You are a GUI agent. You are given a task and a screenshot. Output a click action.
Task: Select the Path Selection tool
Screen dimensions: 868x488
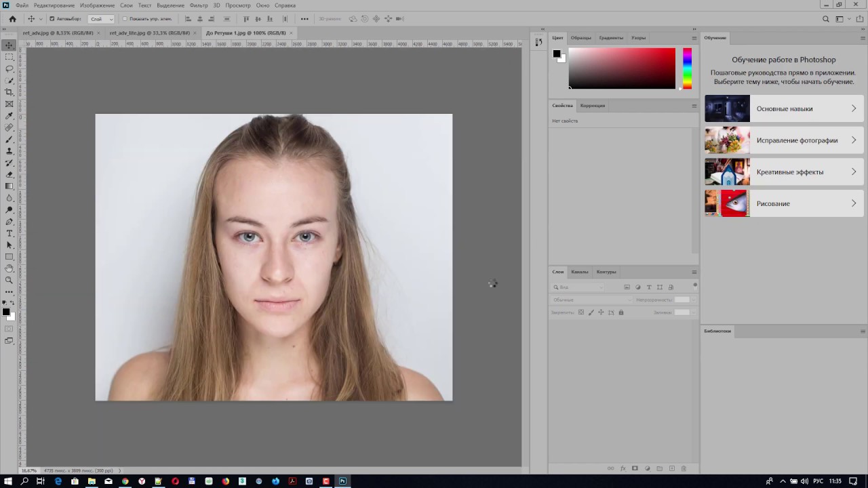9,245
